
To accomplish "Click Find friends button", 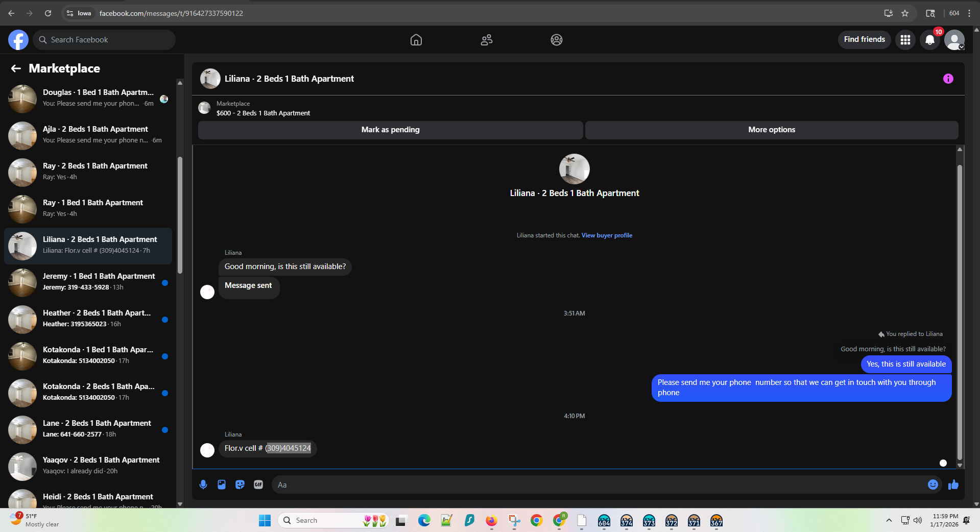I will (864, 39).
